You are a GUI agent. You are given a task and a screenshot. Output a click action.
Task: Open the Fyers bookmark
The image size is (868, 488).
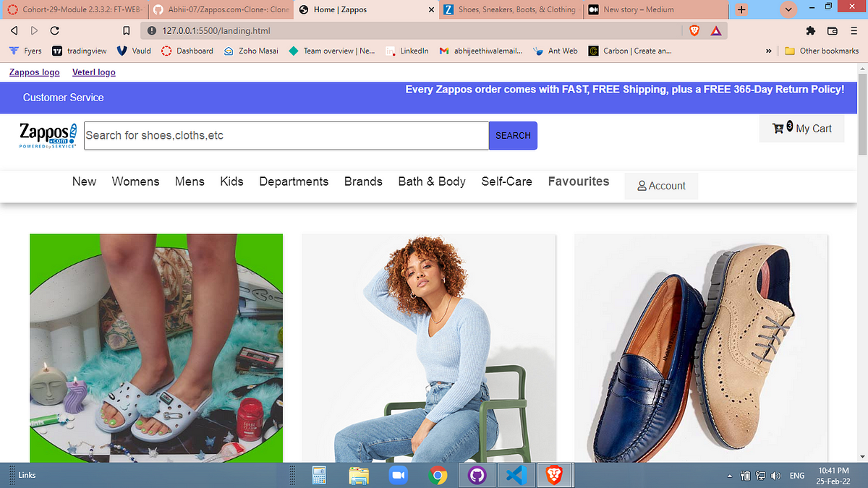(26, 51)
